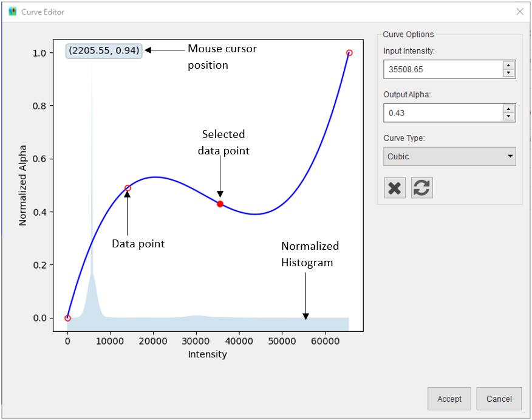Select the top-right end data point

(x=349, y=53)
